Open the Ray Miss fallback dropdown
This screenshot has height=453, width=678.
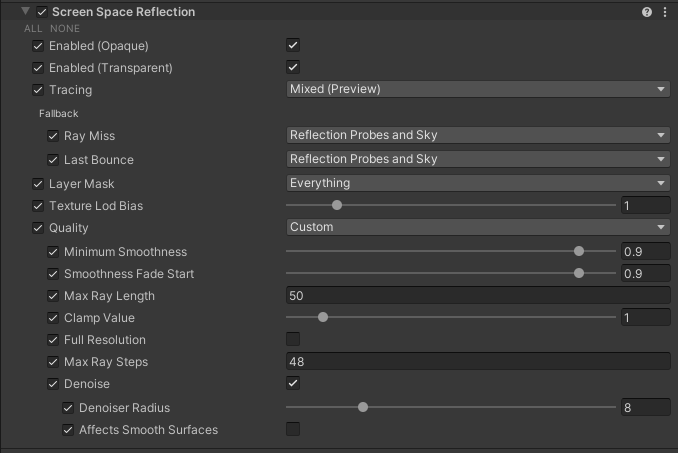pyautogui.click(x=477, y=136)
